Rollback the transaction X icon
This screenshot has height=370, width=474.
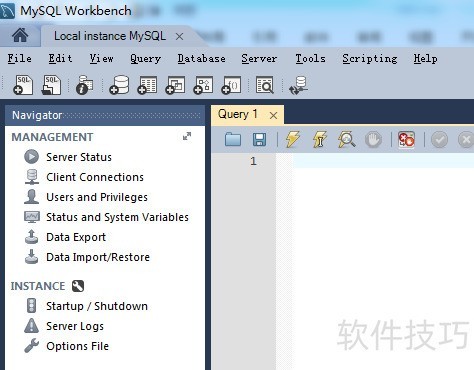tap(466, 139)
